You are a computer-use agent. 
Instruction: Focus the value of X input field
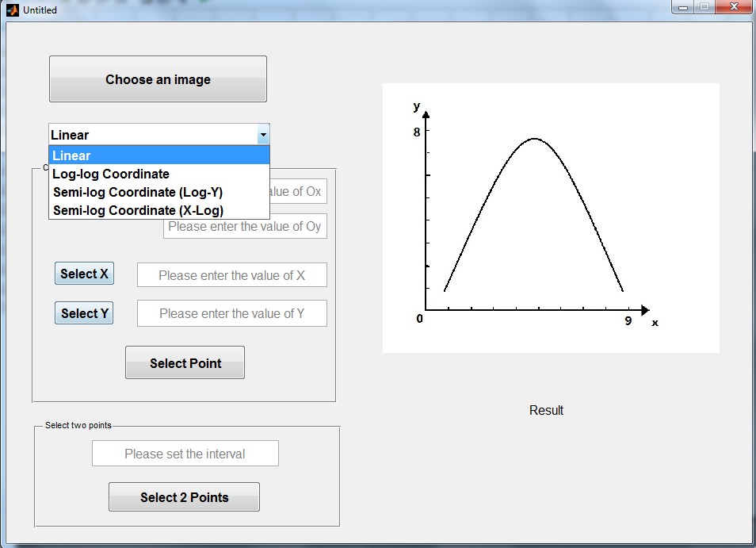[232, 275]
